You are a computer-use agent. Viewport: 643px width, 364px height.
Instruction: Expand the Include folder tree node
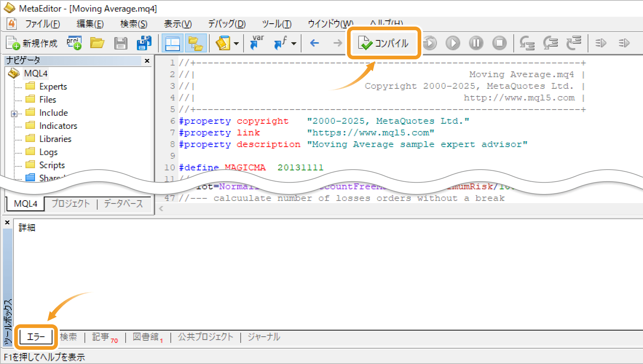(14, 114)
